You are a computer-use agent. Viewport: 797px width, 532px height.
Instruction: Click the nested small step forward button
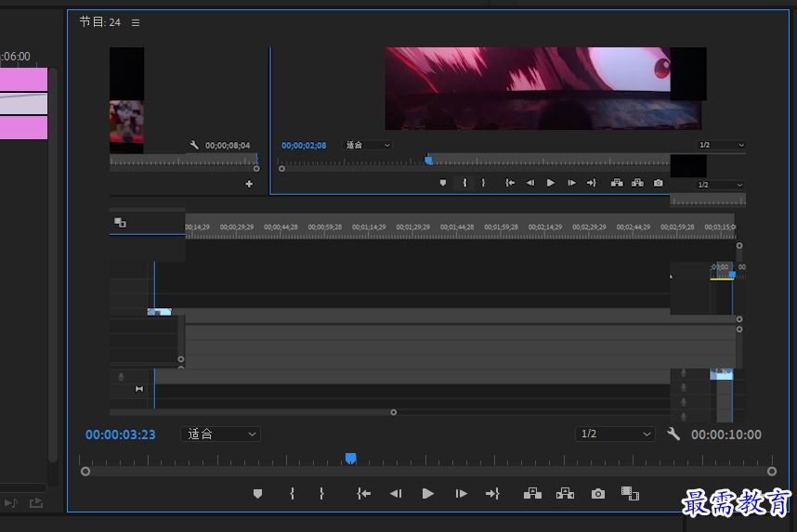(571, 183)
